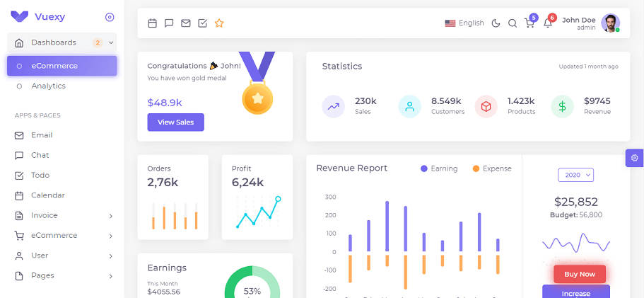
Task: Open the calendar shortcut in navbar
Action: [153, 23]
